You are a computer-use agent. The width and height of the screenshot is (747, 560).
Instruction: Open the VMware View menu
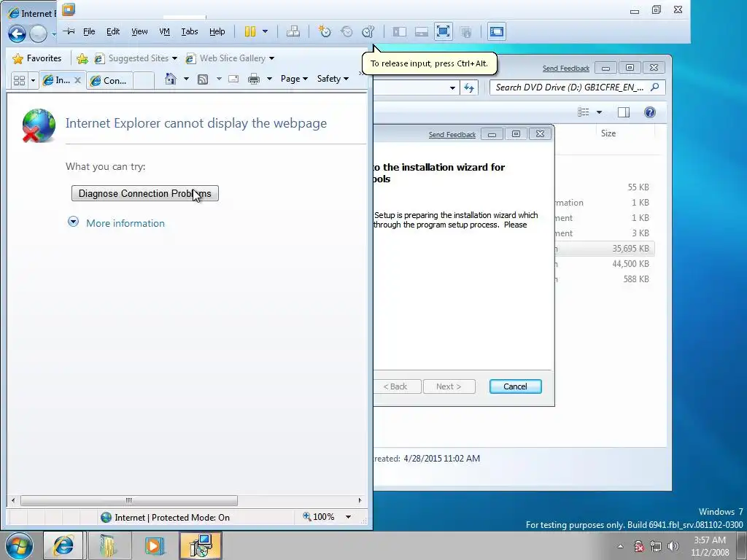(x=139, y=31)
